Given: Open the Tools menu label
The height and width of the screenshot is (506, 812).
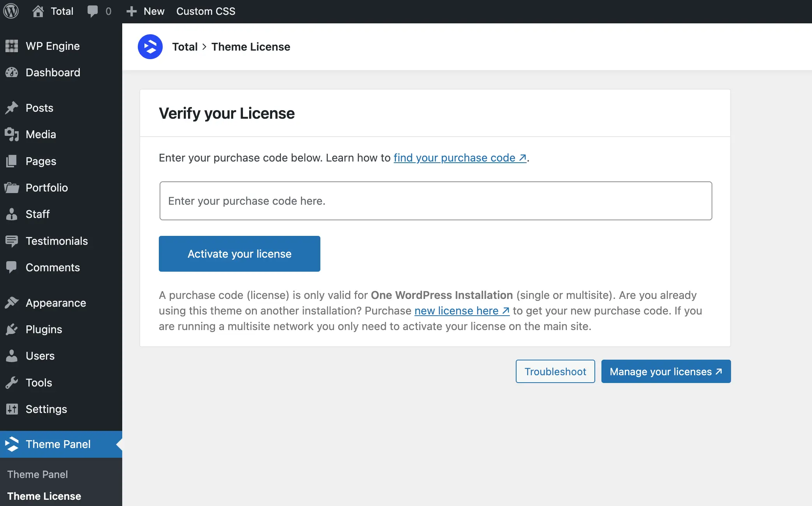Looking at the screenshot, I should tap(39, 383).
